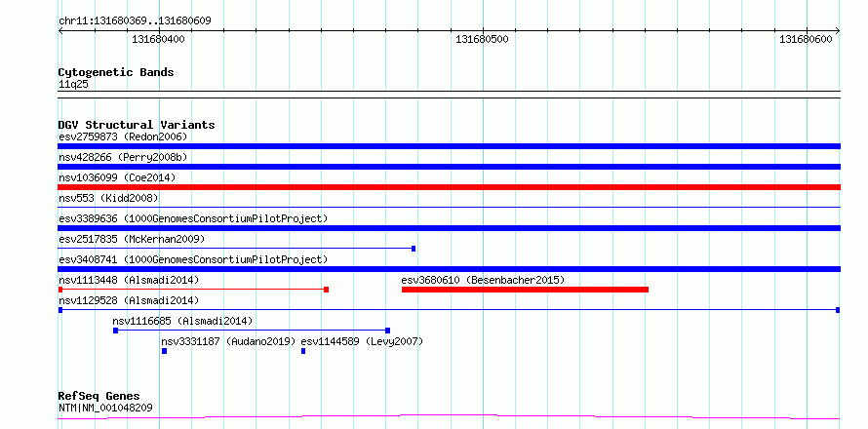Click the esv2759873 (Redon2006) variant label
Image resolution: width=868 pixels, height=429 pixels.
pos(123,136)
